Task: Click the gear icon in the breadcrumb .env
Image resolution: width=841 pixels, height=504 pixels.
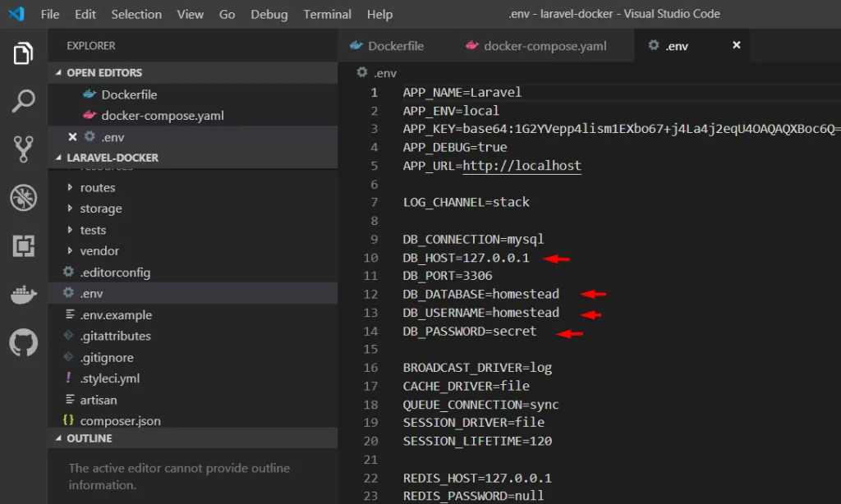Action: pyautogui.click(x=362, y=72)
